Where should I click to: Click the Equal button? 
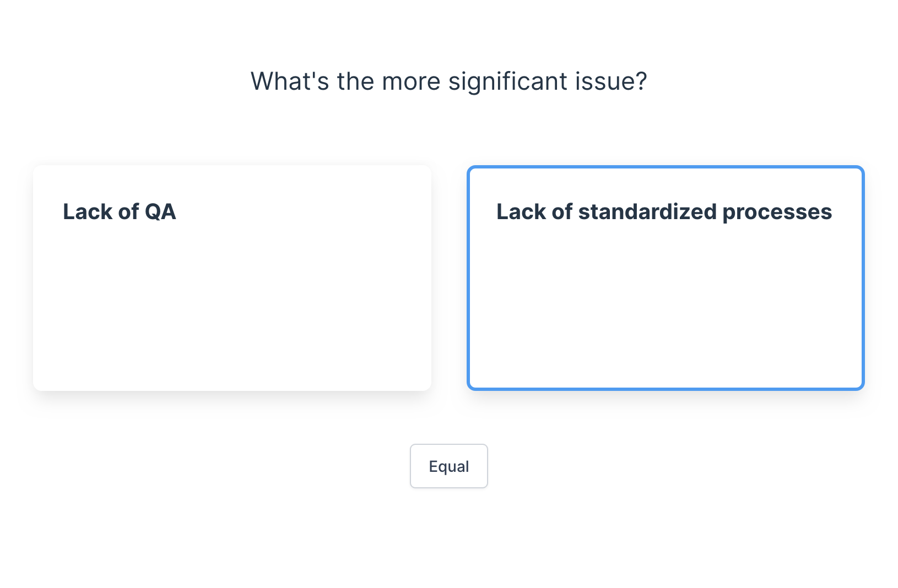(x=448, y=466)
